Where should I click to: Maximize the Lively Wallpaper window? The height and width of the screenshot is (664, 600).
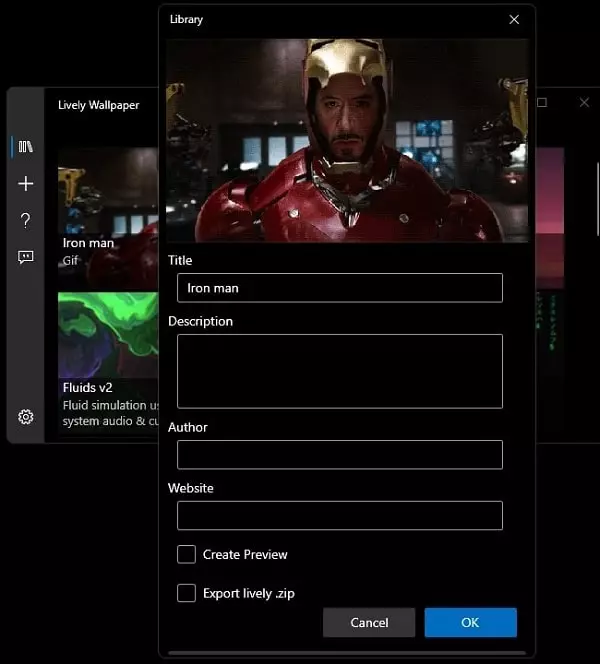(542, 102)
